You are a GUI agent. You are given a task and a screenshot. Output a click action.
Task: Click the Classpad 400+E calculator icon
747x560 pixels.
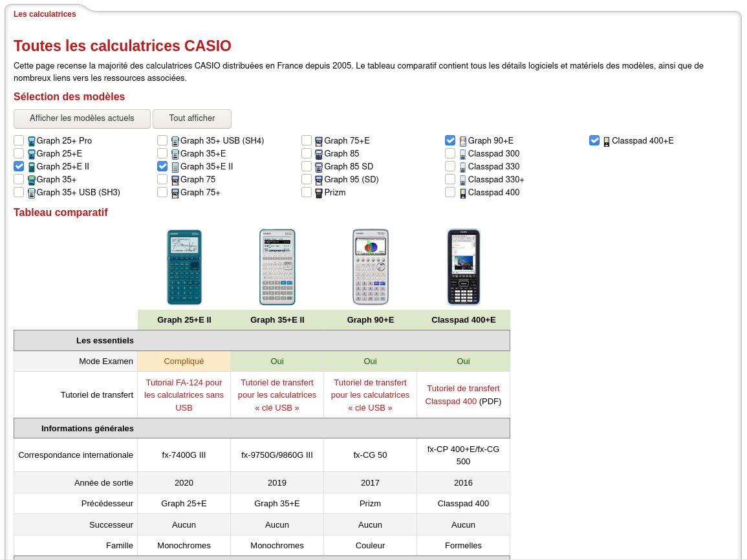pyautogui.click(x=607, y=142)
